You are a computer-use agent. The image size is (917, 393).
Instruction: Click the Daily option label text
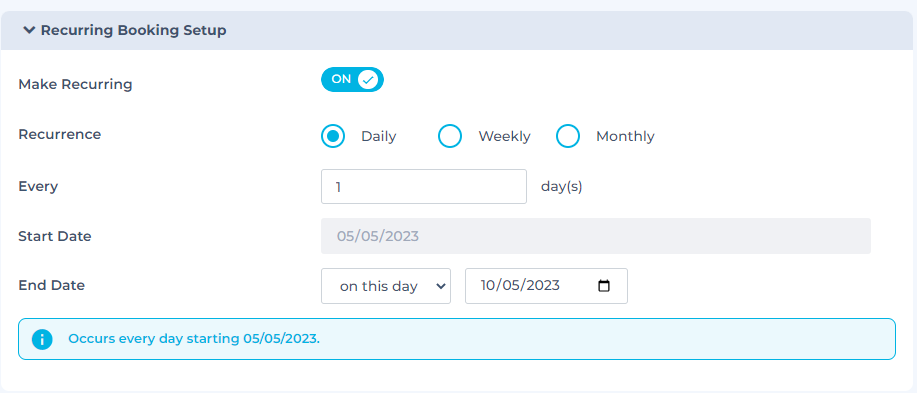(378, 136)
